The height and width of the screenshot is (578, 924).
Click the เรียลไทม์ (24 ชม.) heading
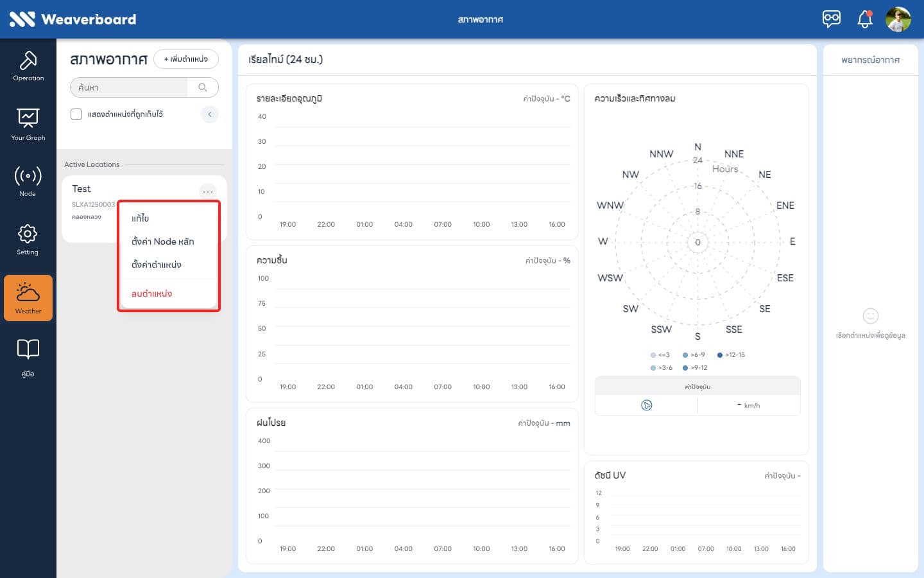click(x=286, y=59)
